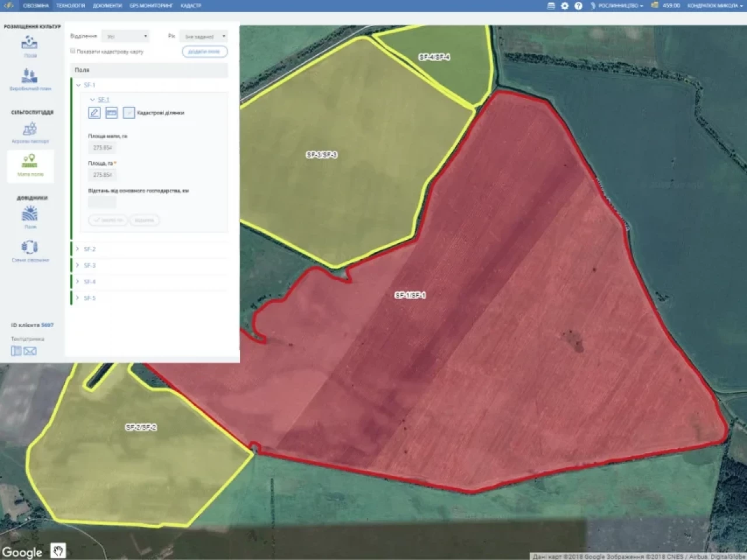Open the Схеми сівозміни icon
Viewport: 747px width, 560px height.
click(30, 247)
